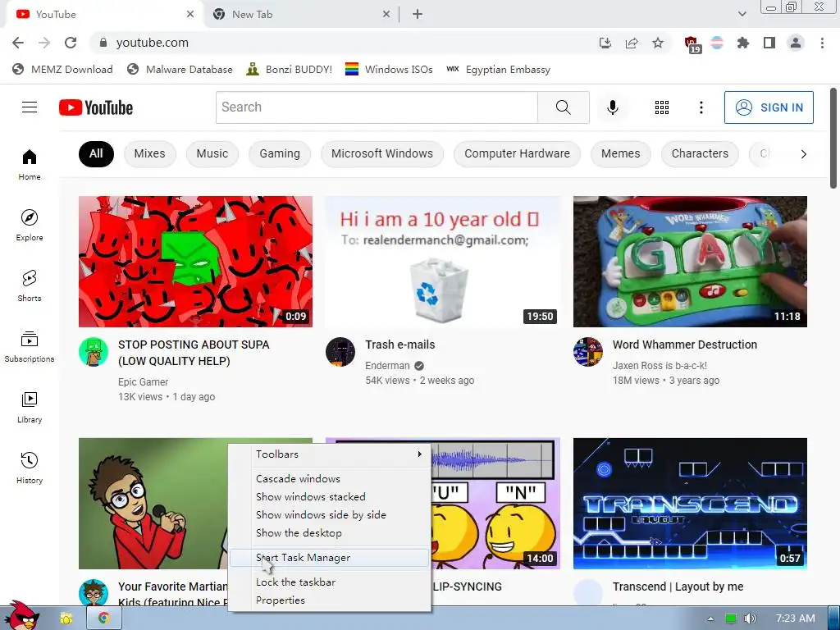Image resolution: width=840 pixels, height=630 pixels.
Task: Select the All filter chip
Action: pos(96,153)
